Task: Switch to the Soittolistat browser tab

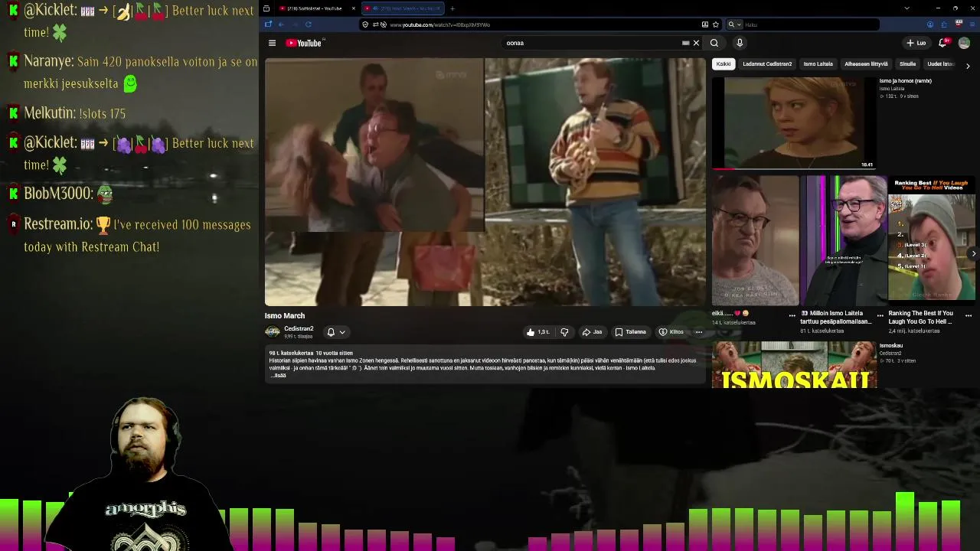Action: click(x=314, y=8)
